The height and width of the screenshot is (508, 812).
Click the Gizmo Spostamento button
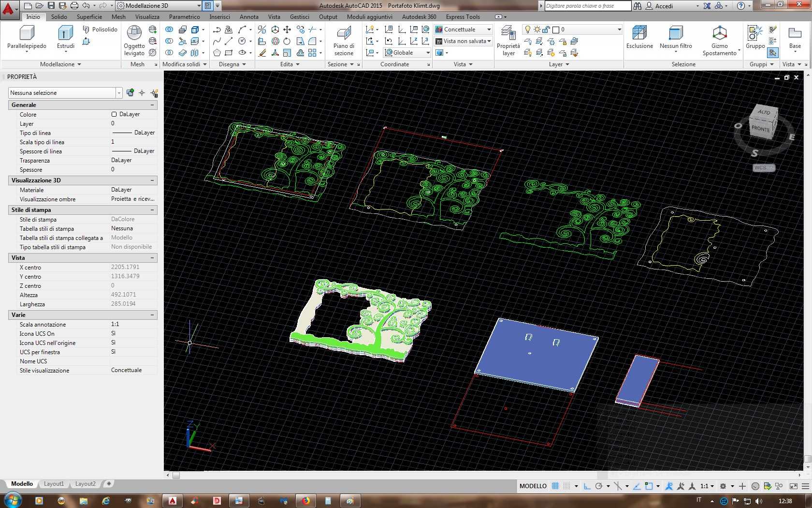[720, 41]
